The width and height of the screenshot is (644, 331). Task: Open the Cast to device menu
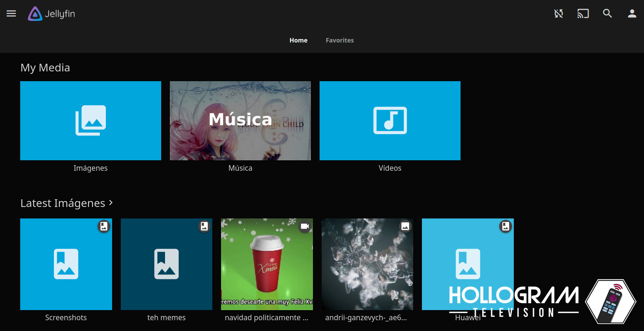(x=583, y=14)
